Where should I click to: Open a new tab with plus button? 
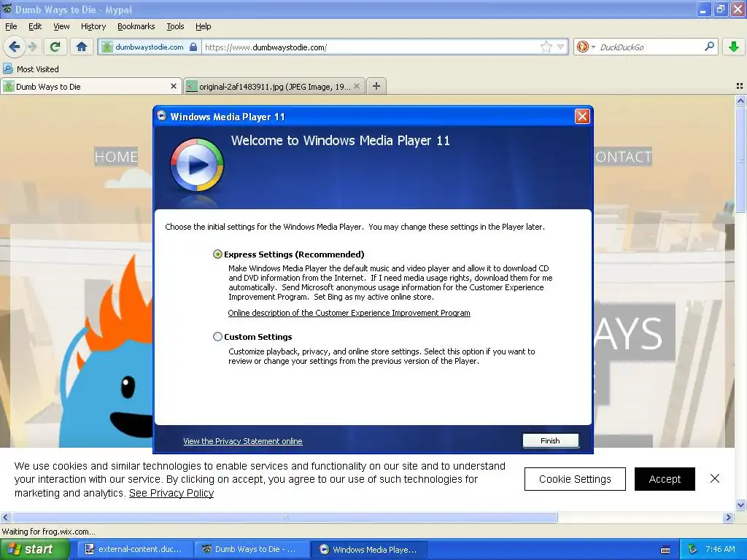point(376,86)
